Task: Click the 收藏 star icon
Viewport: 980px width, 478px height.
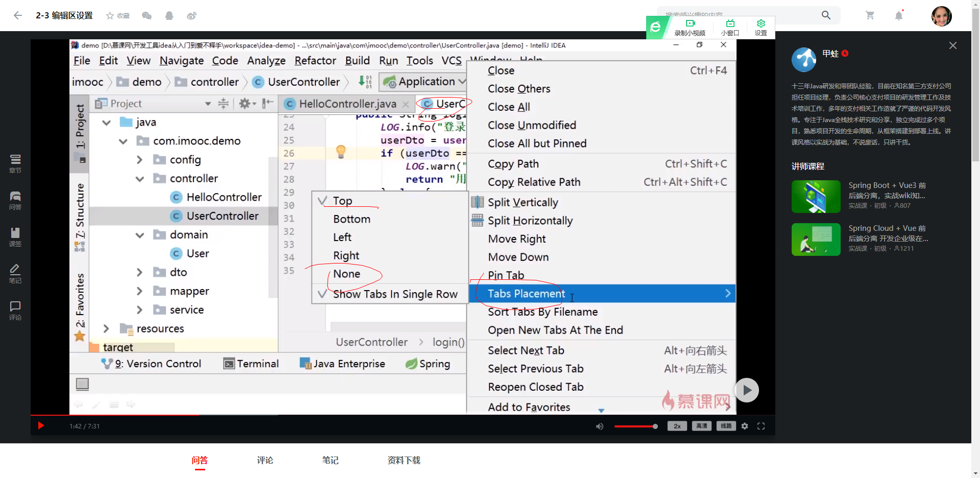Action: 110,16
